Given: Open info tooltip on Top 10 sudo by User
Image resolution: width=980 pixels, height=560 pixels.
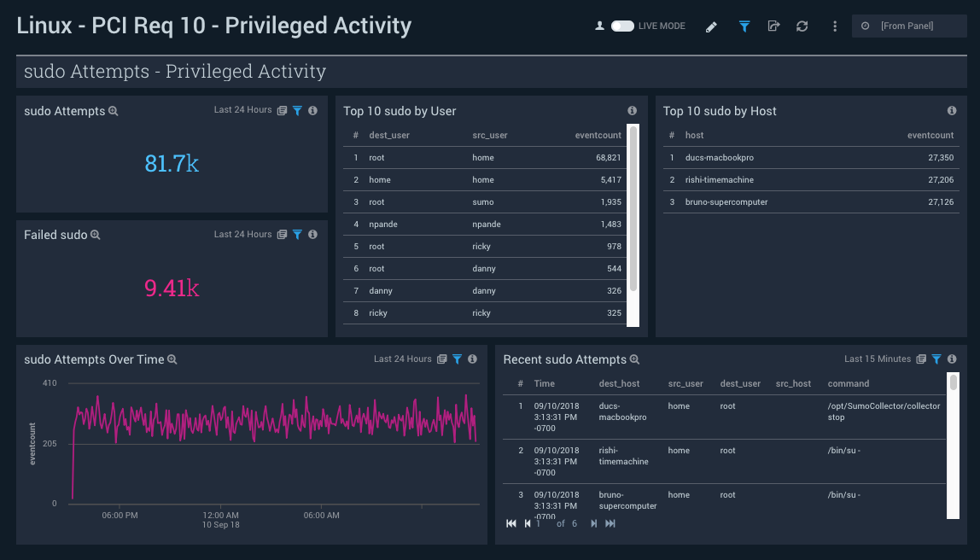Looking at the screenshot, I should pyautogui.click(x=632, y=110).
